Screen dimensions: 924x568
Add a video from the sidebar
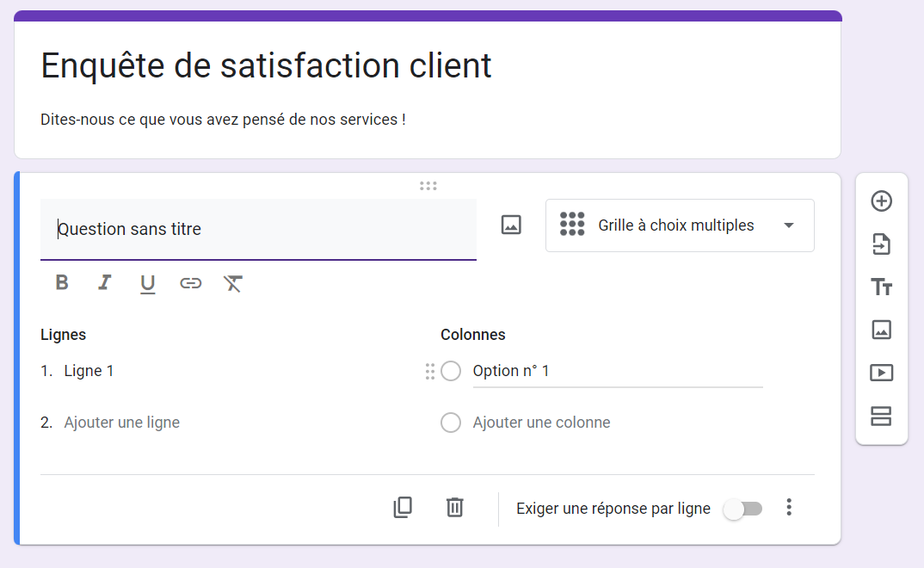point(882,373)
